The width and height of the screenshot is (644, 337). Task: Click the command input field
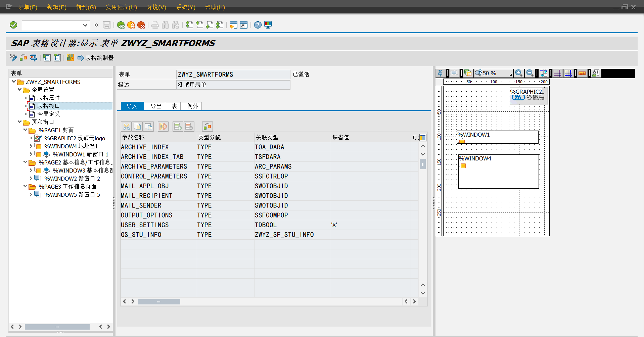[52, 25]
